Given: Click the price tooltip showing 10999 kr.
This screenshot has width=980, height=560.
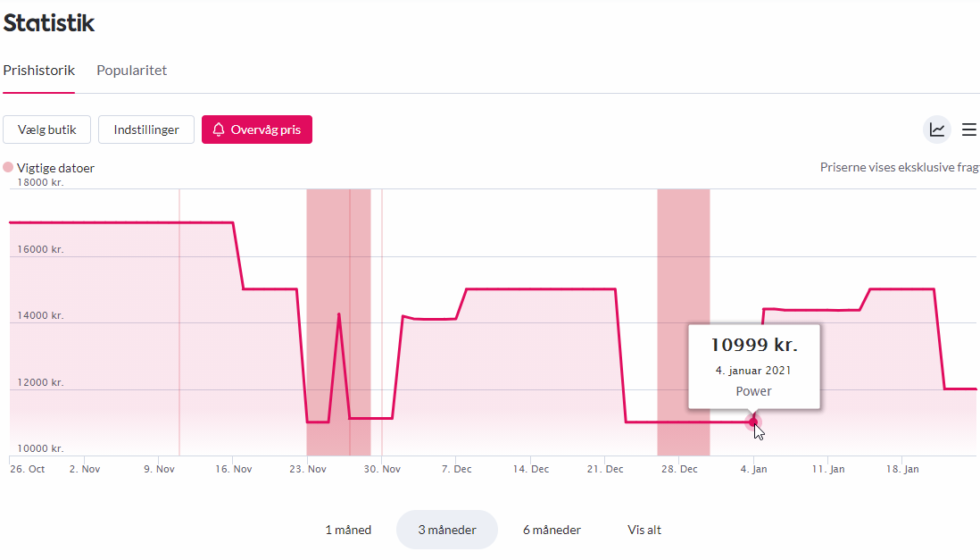Looking at the screenshot, I should (754, 366).
